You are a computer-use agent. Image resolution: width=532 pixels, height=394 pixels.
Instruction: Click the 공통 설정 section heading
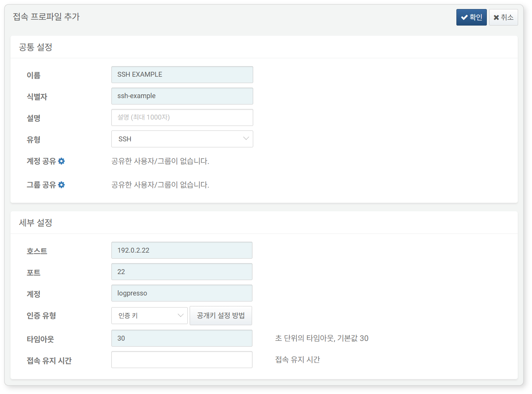(x=36, y=47)
